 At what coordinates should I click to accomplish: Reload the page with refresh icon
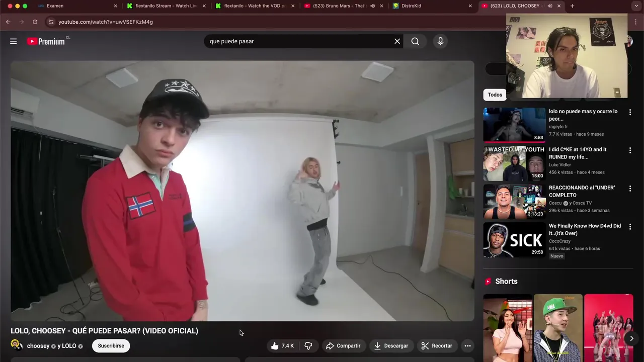tap(35, 22)
